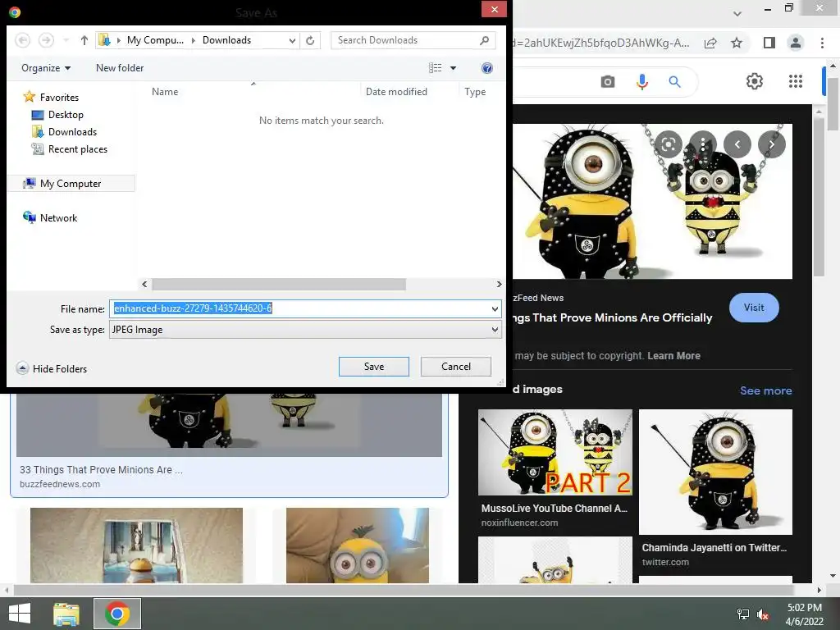
Task: Select Recent places in navigation pane
Action: tap(70, 149)
